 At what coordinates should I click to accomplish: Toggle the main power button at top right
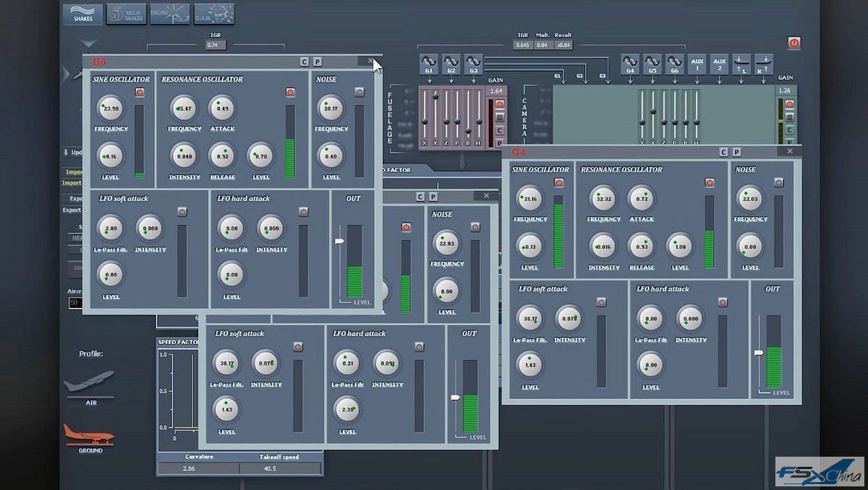pos(794,43)
